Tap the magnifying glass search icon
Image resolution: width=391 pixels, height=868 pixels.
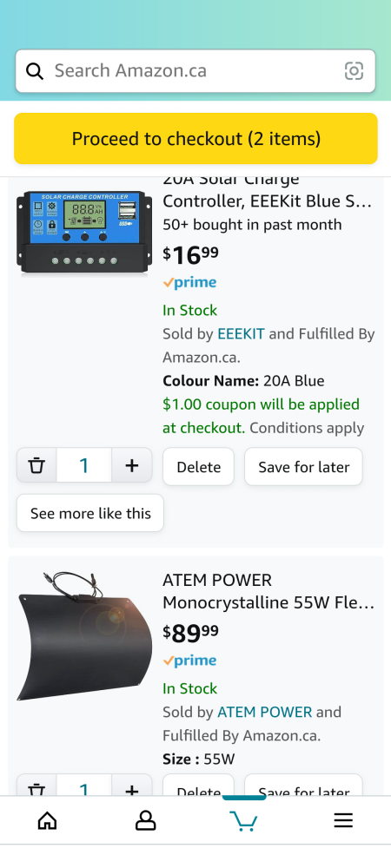(x=35, y=71)
